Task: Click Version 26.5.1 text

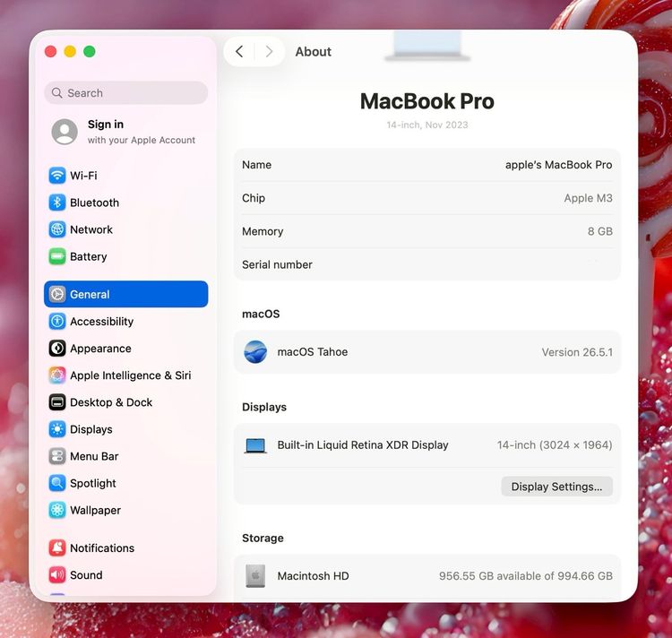Action: pos(577,352)
